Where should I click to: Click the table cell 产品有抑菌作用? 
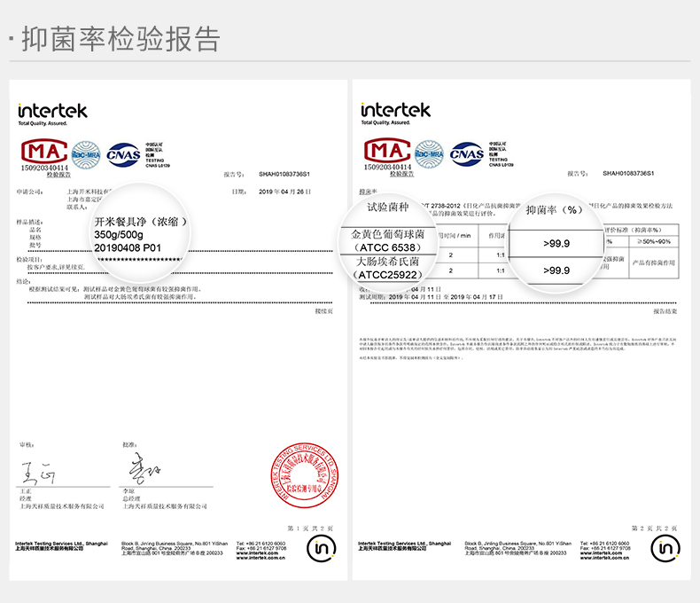654,262
